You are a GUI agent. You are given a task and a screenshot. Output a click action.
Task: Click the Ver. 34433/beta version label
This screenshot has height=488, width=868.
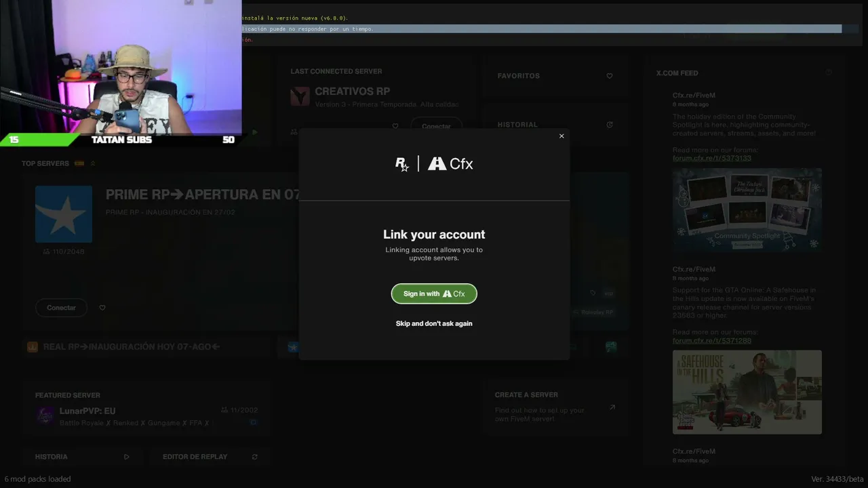point(837,479)
